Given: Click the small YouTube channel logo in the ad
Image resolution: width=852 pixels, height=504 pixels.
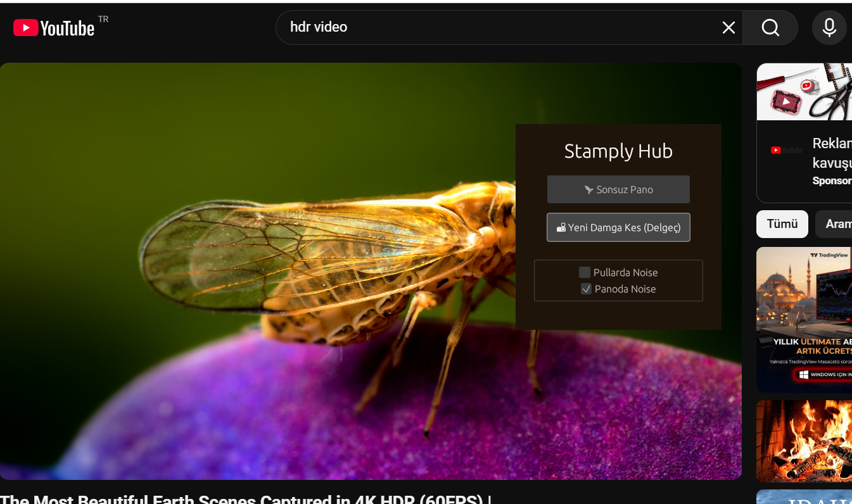Looking at the screenshot, I should (x=785, y=150).
